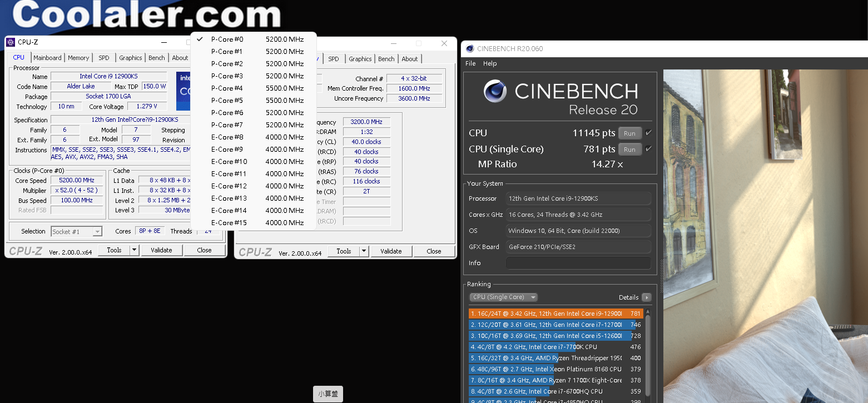The height and width of the screenshot is (403, 868).
Task: Run the CPU multi-core benchmark
Action: pyautogui.click(x=629, y=133)
